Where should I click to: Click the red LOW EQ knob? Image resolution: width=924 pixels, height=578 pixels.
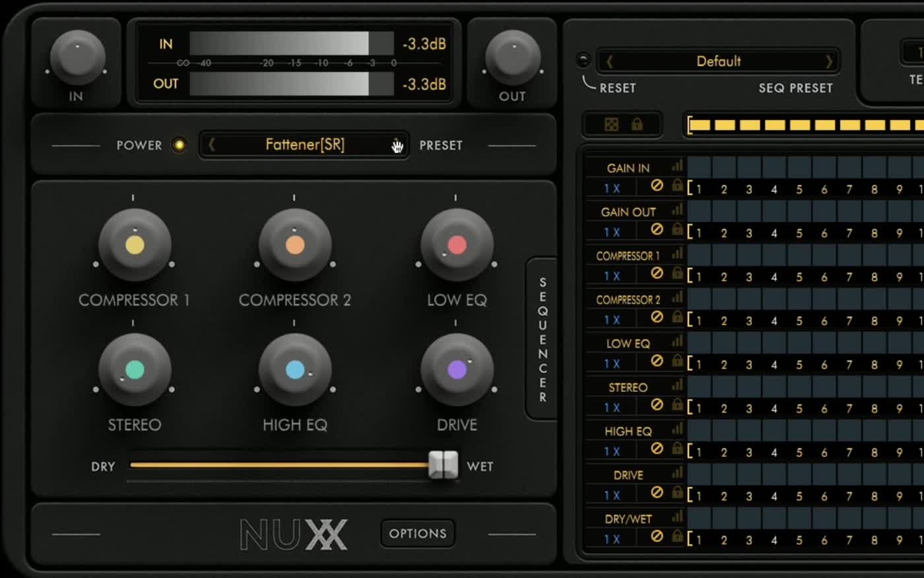click(x=457, y=245)
